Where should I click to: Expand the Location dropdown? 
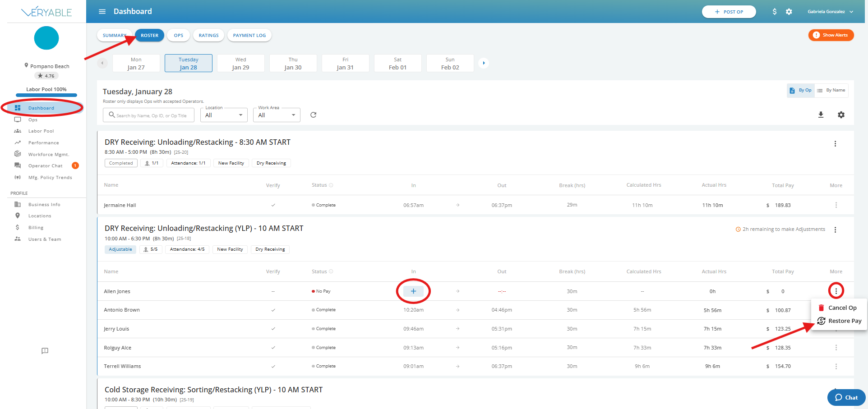224,115
